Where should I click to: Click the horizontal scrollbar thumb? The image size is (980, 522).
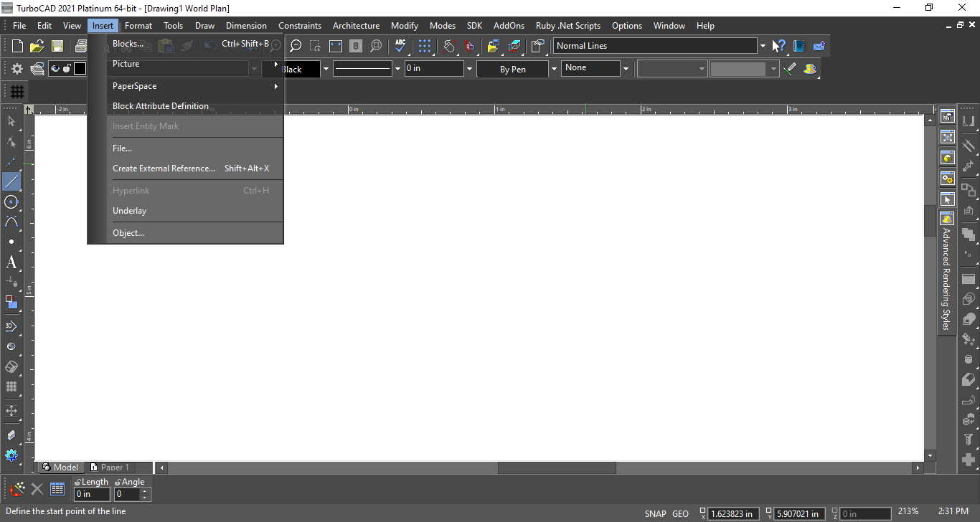pos(557,468)
